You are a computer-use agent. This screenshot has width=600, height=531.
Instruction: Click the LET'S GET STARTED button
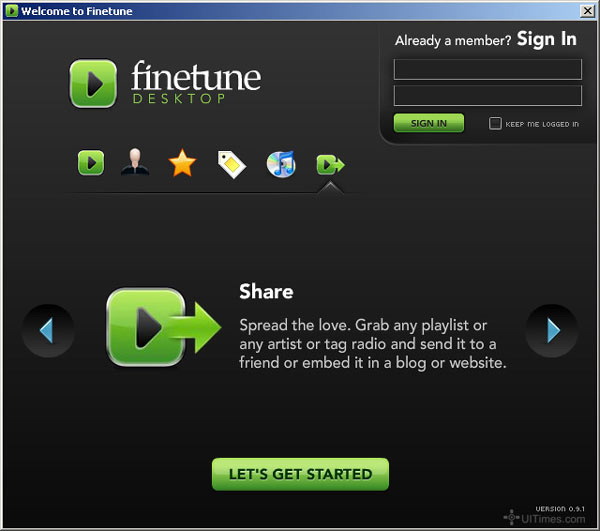click(300, 474)
